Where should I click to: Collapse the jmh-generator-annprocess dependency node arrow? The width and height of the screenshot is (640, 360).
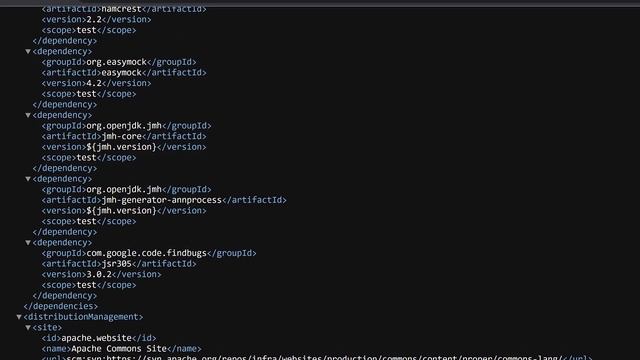click(x=28, y=179)
